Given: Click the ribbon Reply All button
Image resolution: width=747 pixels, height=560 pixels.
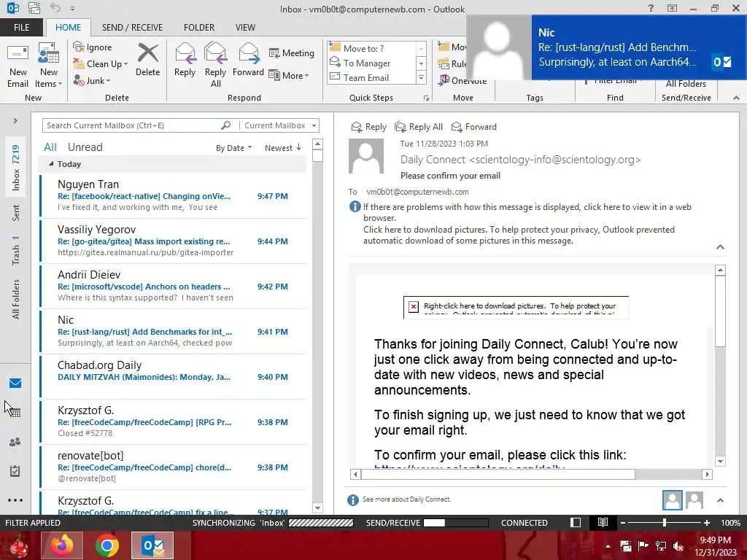Looking at the screenshot, I should (x=215, y=65).
